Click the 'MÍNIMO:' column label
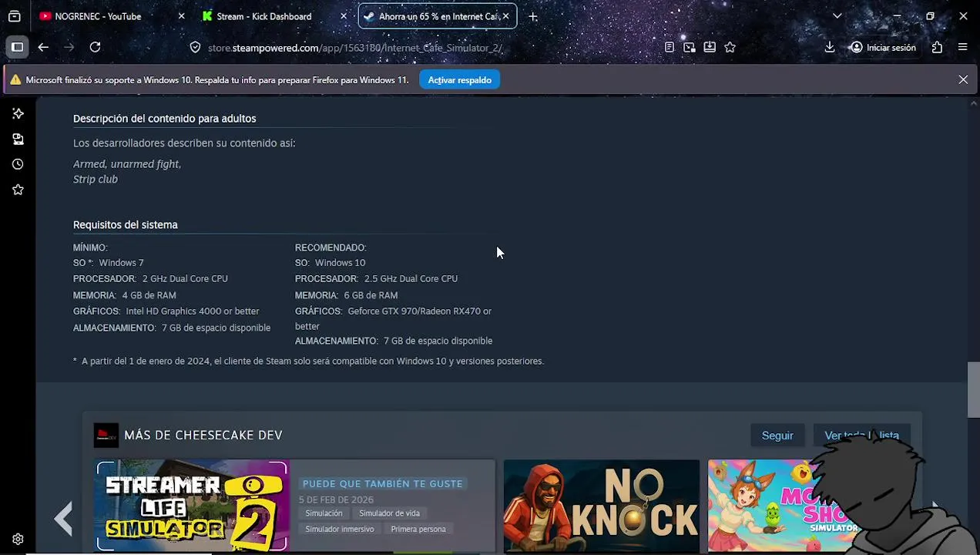 coord(90,247)
